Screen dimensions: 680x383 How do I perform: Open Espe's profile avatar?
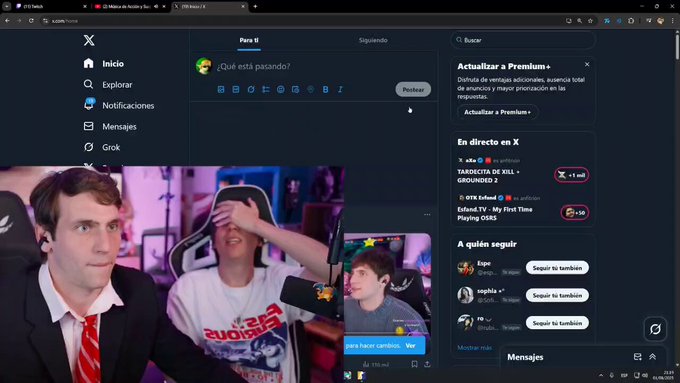[x=465, y=268]
